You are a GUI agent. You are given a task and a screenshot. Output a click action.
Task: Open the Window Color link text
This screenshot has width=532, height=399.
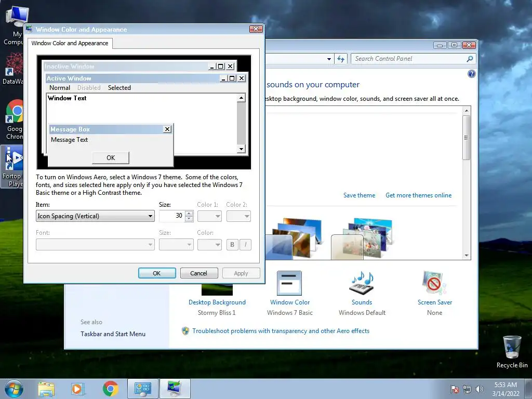click(x=290, y=302)
